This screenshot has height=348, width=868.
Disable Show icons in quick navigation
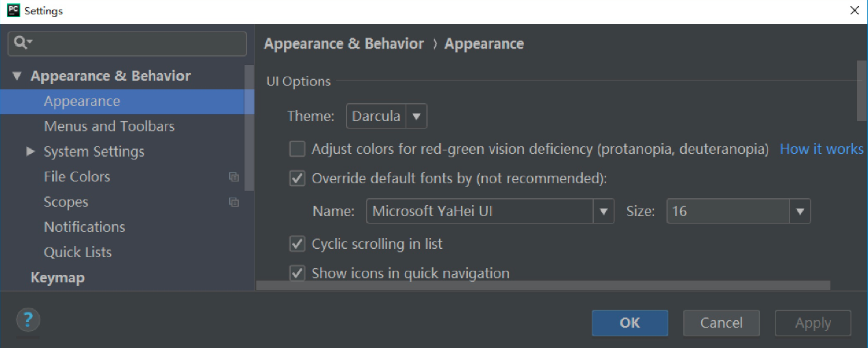(x=298, y=273)
